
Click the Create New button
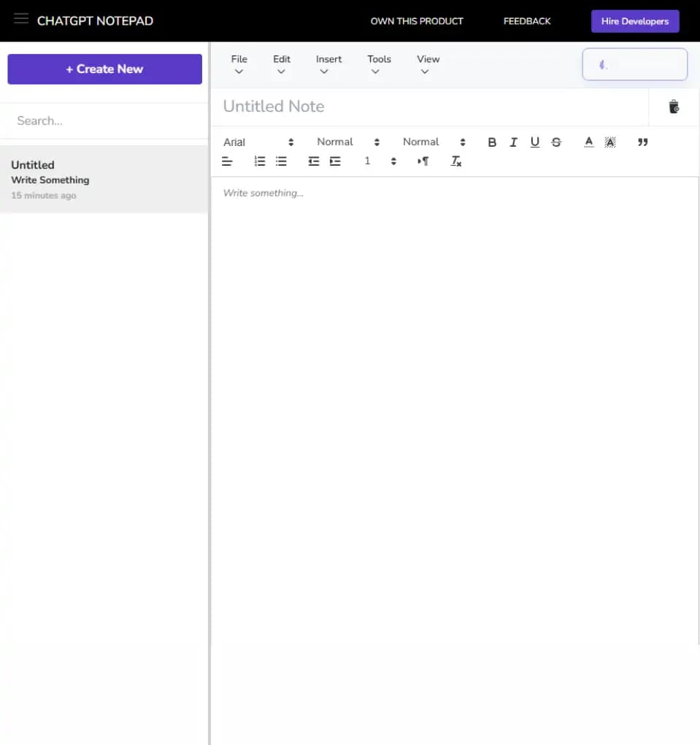click(104, 69)
